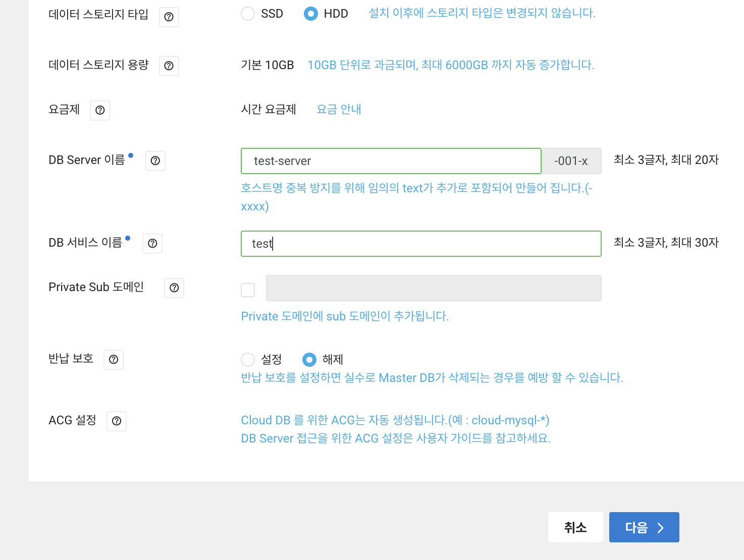Focus the DB Server 이름 input field
Viewport: 744px width, 560px height.
pyautogui.click(x=391, y=161)
